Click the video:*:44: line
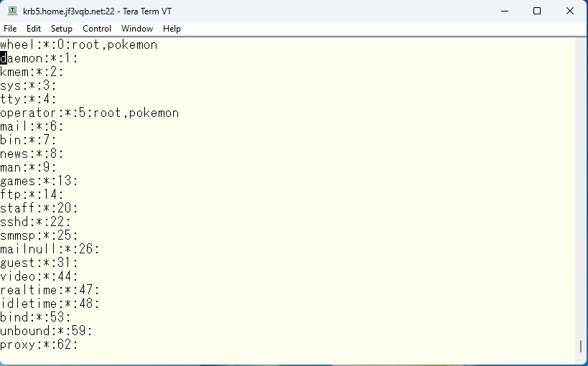 pyautogui.click(x=39, y=276)
